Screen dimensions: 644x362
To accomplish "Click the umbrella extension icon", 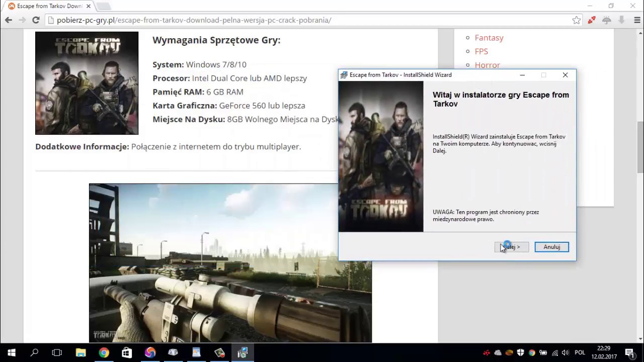I will coord(607,20).
